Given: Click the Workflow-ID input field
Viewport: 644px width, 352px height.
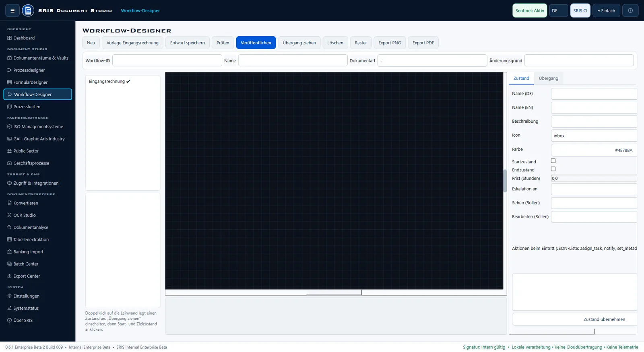Looking at the screenshot, I should click(167, 61).
